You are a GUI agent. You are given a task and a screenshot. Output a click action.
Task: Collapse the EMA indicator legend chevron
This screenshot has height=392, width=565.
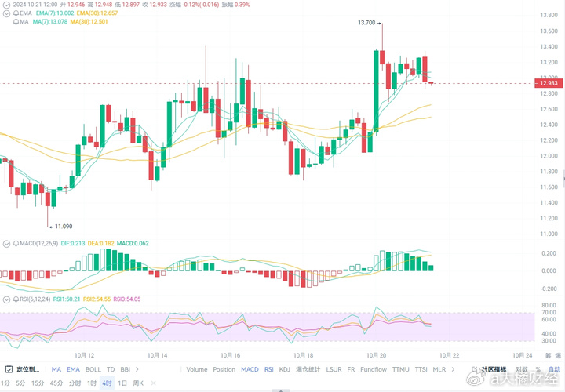coord(6,14)
